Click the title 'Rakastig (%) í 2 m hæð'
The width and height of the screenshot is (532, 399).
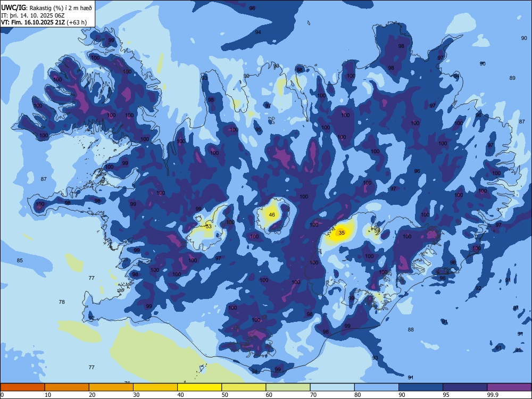tap(61, 8)
